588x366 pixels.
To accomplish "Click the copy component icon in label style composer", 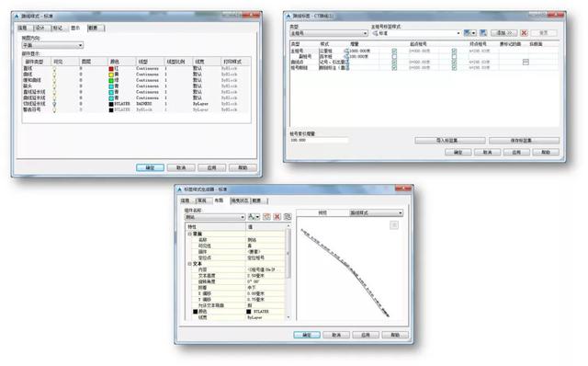I will pos(266,217).
